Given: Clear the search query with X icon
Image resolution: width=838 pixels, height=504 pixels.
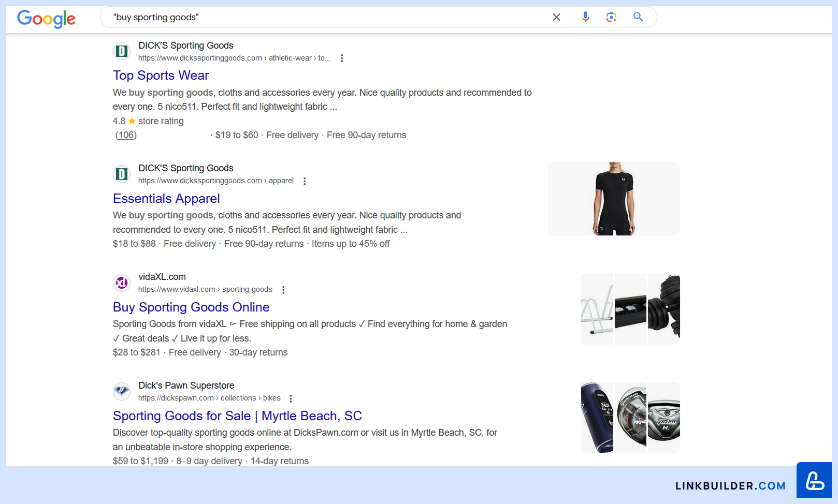Looking at the screenshot, I should coord(556,17).
